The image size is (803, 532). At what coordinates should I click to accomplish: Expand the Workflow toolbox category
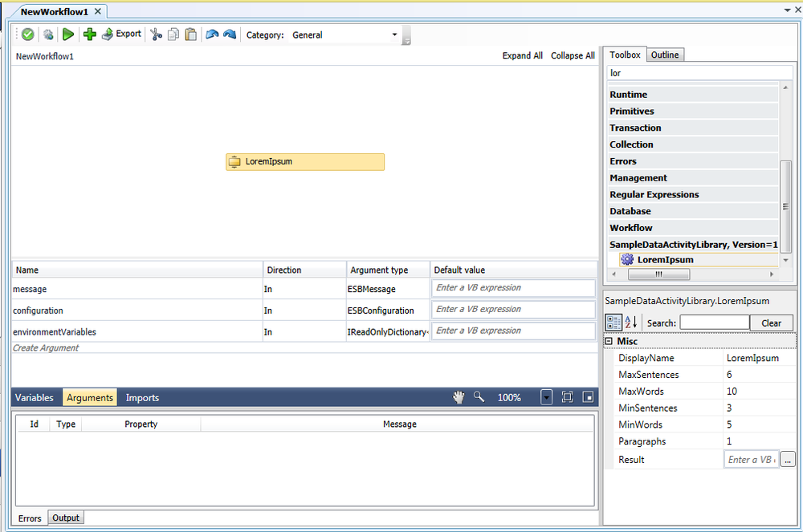coord(694,228)
